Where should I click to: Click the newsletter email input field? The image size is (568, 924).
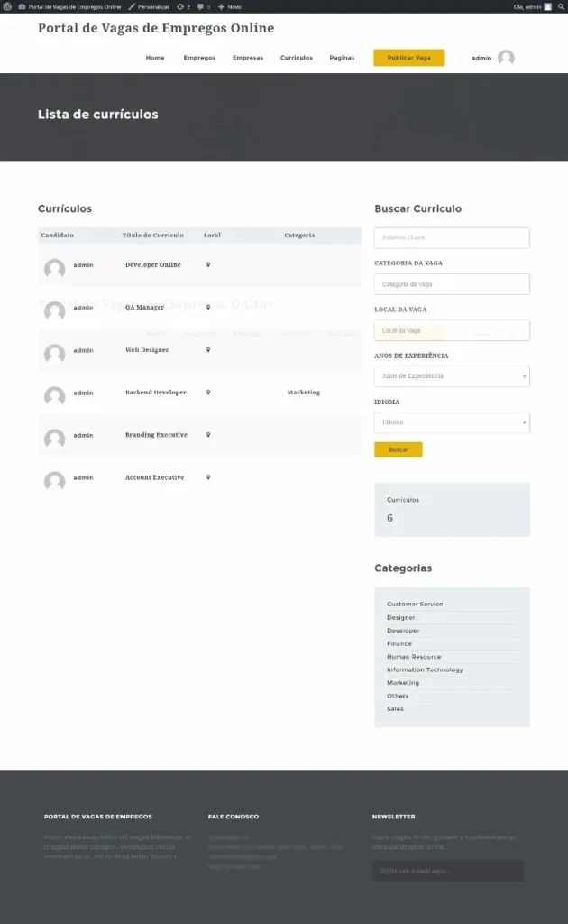tap(448, 871)
